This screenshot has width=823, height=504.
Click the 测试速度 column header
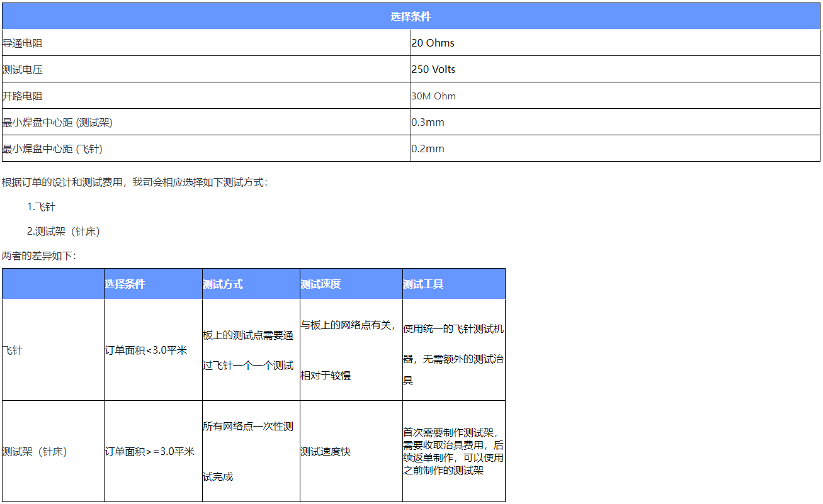point(321,284)
